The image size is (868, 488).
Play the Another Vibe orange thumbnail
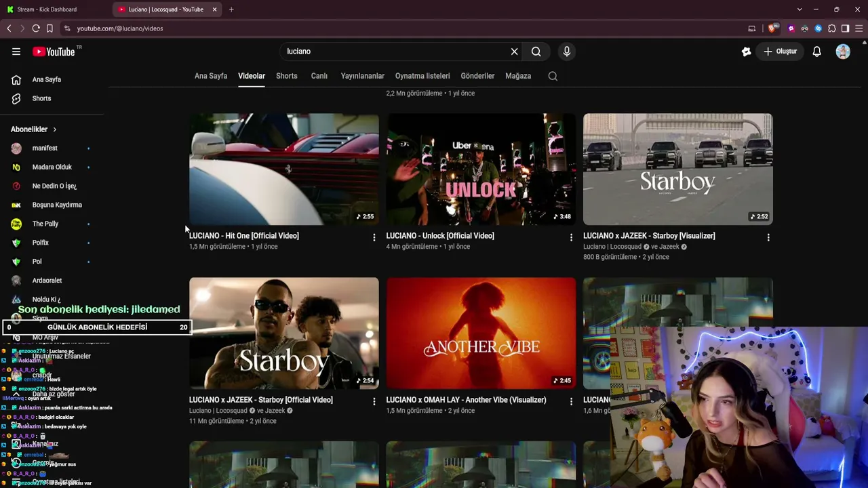pos(481,333)
